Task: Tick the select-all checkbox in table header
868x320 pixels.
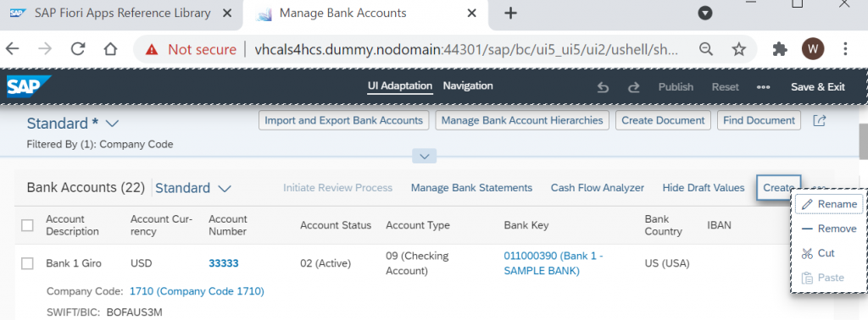Action: pyautogui.click(x=27, y=225)
